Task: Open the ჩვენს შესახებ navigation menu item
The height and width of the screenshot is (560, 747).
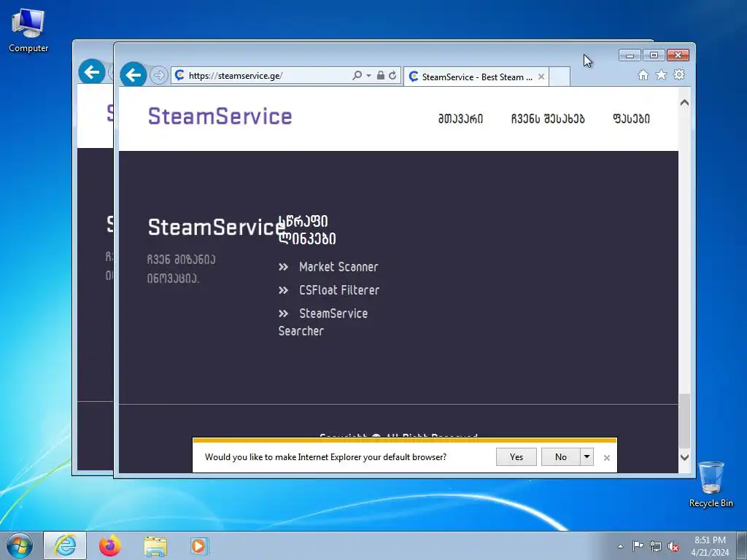Action: click(x=548, y=119)
